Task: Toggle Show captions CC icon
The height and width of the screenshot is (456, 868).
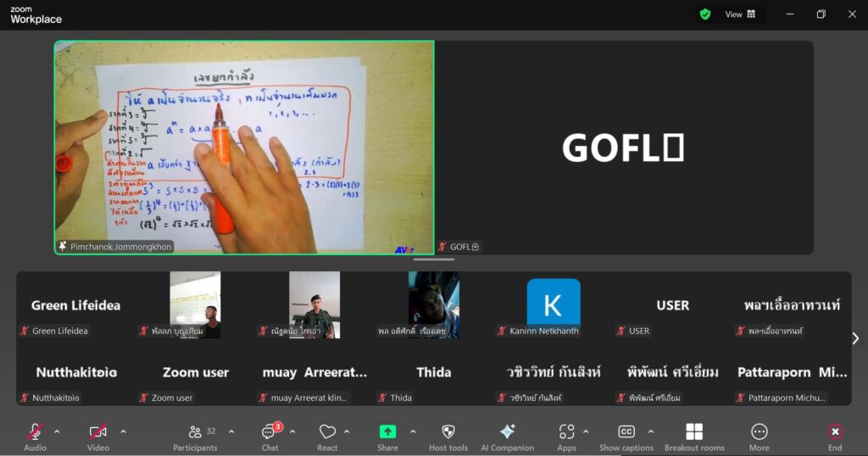Action: [x=626, y=431]
